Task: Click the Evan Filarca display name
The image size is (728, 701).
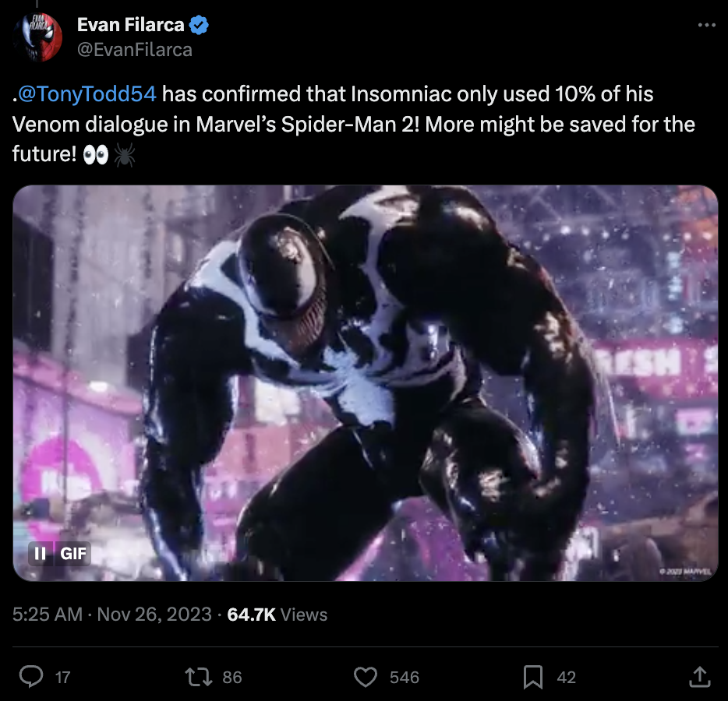Action: [130, 25]
